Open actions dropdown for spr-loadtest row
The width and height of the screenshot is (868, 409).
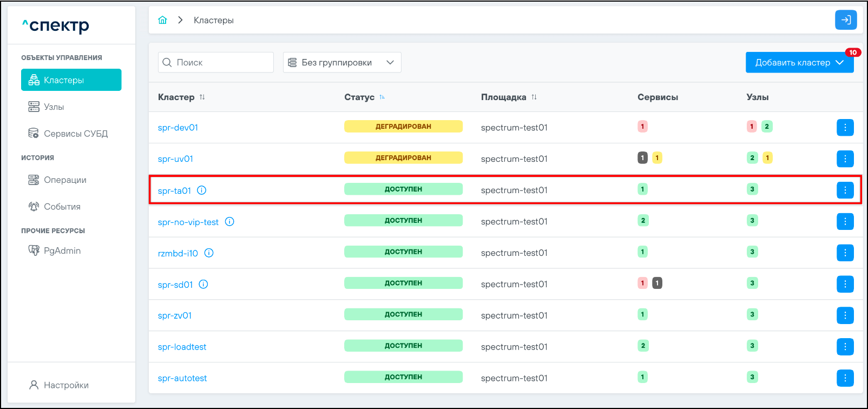[845, 347]
